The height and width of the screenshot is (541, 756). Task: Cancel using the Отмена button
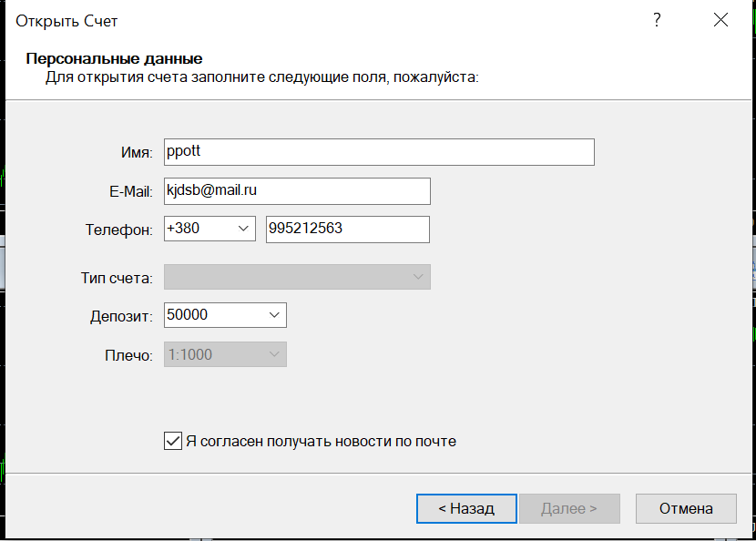686,508
